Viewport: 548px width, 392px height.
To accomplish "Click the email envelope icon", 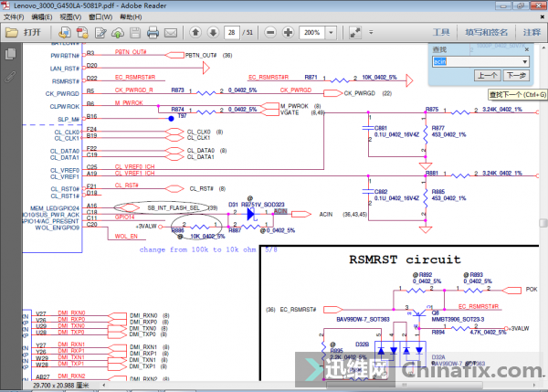I will point(171,33).
